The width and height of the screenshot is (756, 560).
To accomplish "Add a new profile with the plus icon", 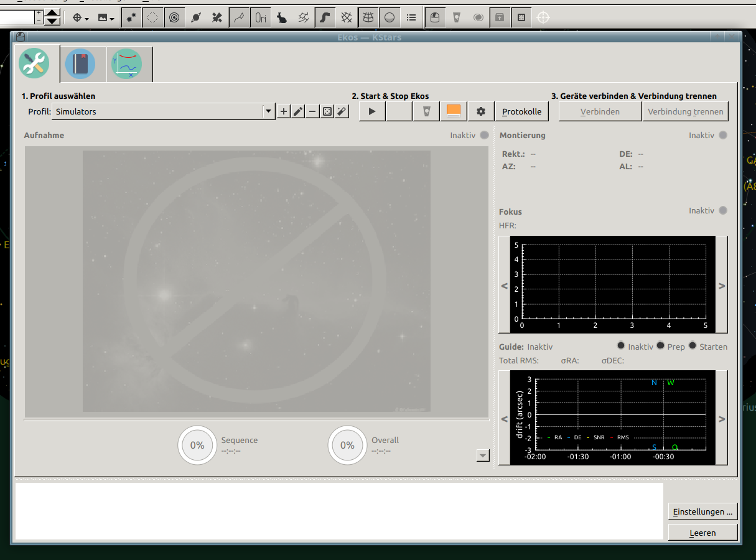I will (284, 111).
